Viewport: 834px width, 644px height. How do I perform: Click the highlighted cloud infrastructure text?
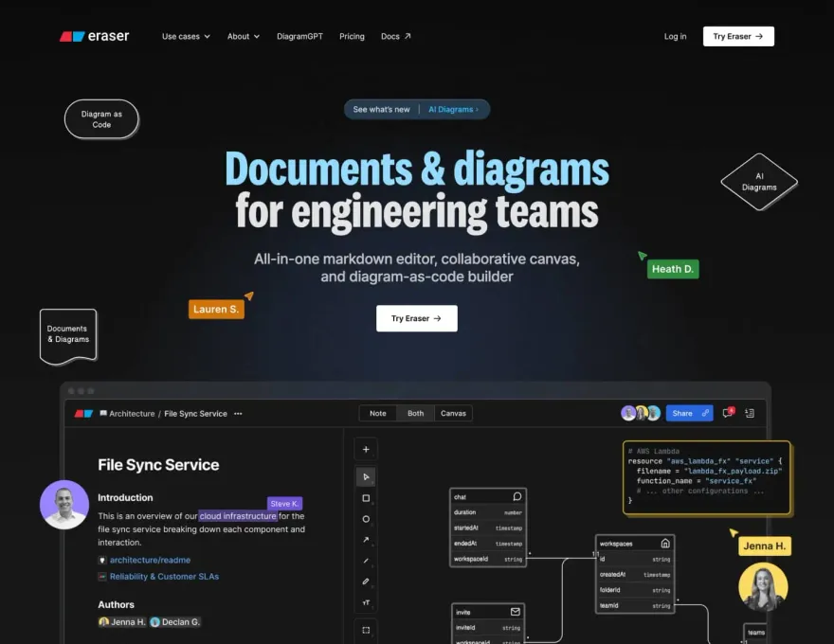point(238,516)
